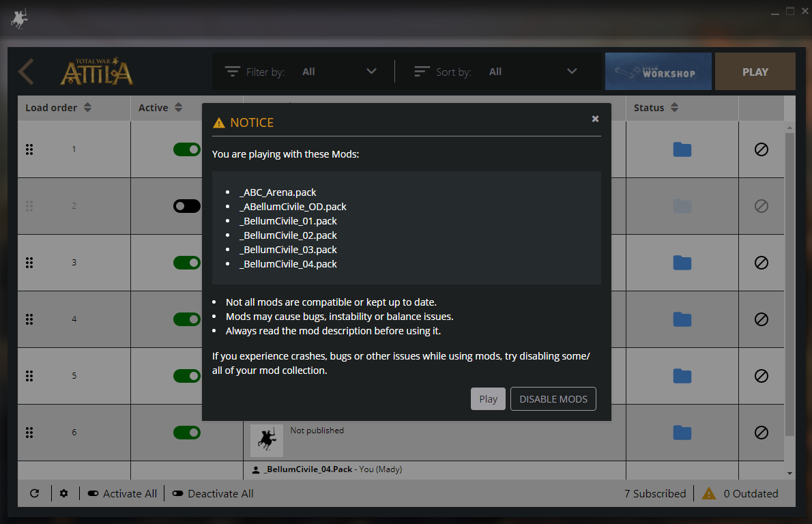Open folder for mod in load order 1

pyautogui.click(x=682, y=149)
